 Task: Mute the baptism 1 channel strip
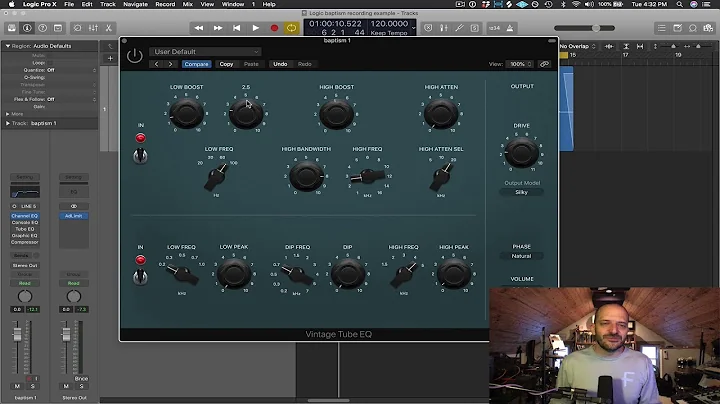coord(17,386)
